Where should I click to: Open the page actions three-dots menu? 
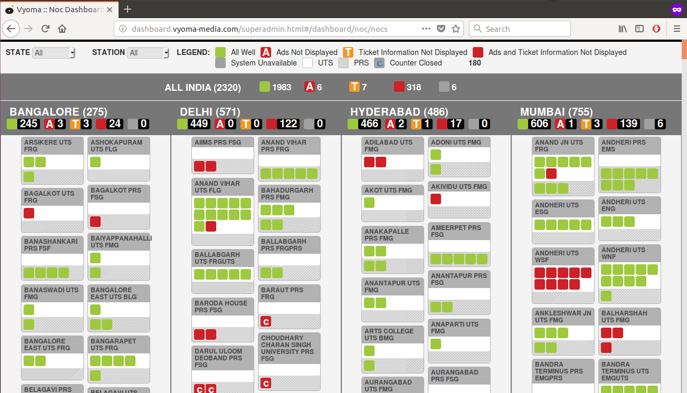click(x=426, y=28)
